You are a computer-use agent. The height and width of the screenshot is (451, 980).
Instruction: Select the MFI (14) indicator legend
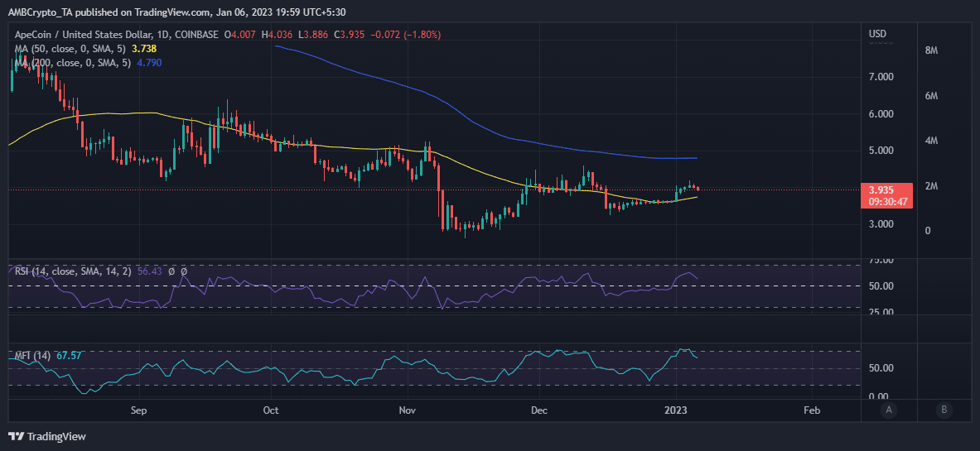pyautogui.click(x=33, y=356)
